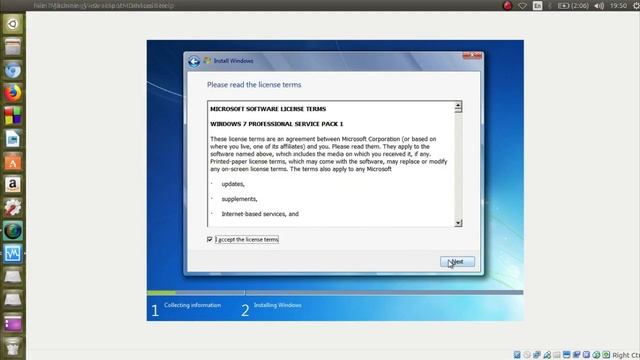Click 'WINDOWS 7 PROFESSIONAL SERVICE PACK 1' line
The height and width of the screenshot is (360, 640).
click(x=276, y=124)
